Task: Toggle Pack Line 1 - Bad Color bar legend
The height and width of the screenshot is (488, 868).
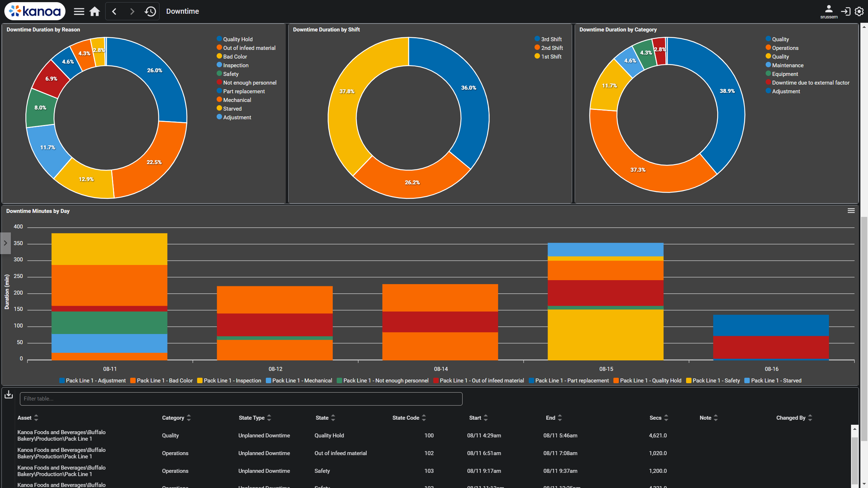Action: tap(161, 380)
